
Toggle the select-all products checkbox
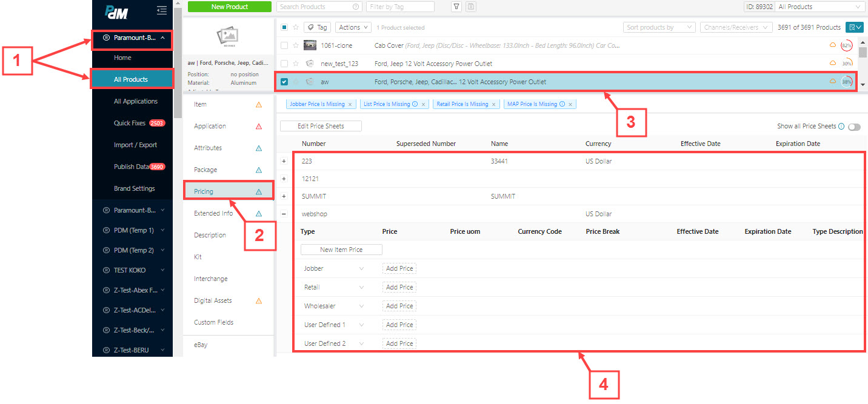pos(284,27)
